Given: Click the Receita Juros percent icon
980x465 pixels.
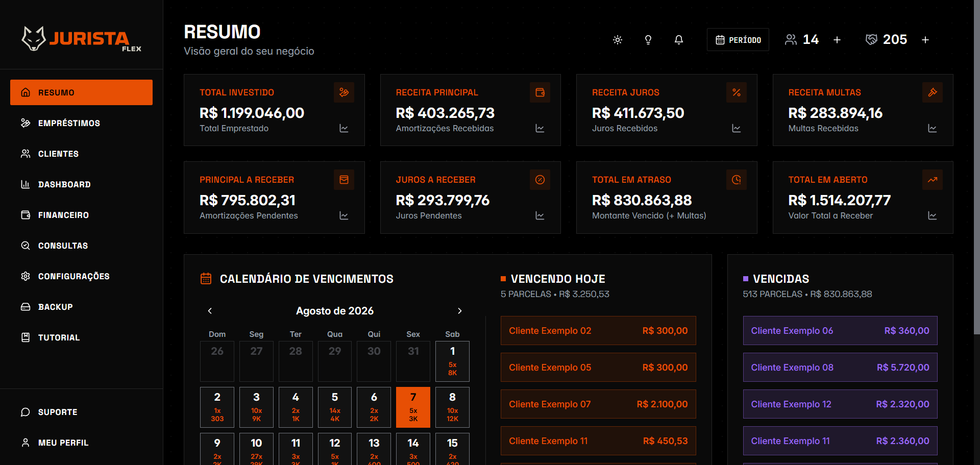Looking at the screenshot, I should coord(737,92).
